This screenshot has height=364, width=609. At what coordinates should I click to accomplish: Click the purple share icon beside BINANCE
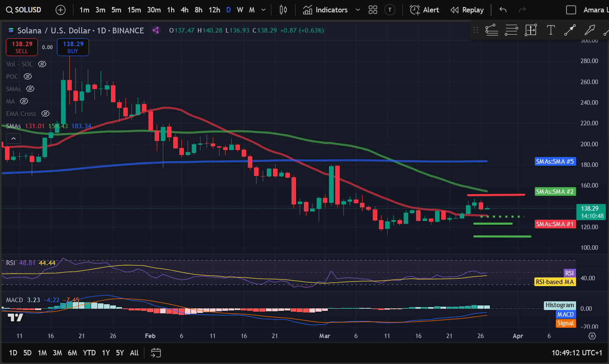coord(156,30)
